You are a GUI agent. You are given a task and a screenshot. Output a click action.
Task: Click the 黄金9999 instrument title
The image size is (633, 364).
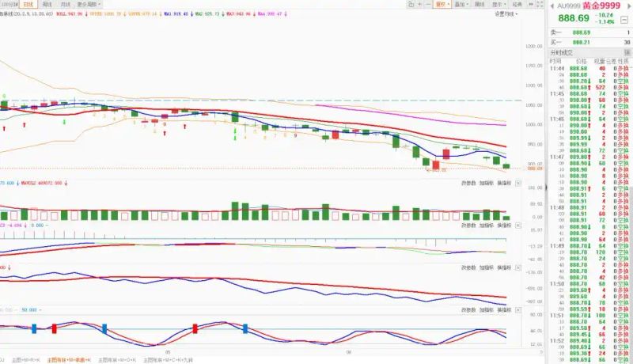pyautogui.click(x=601, y=6)
